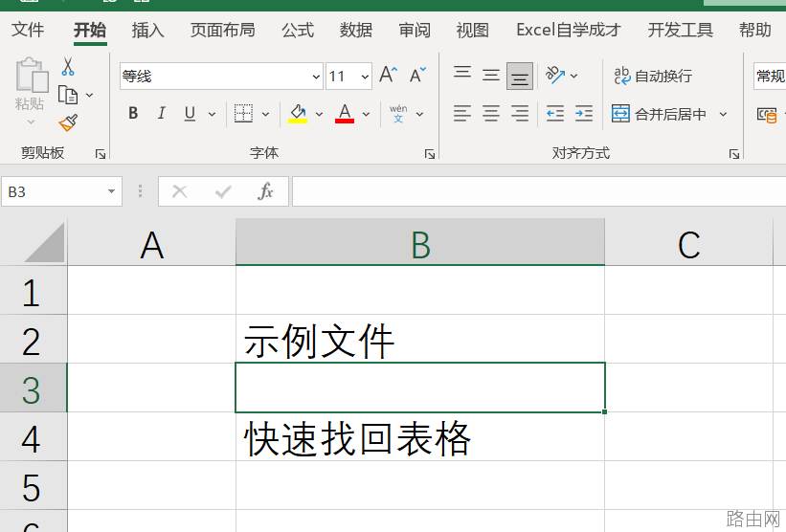Align text to top of cell
786x532 pixels.
[x=462, y=73]
